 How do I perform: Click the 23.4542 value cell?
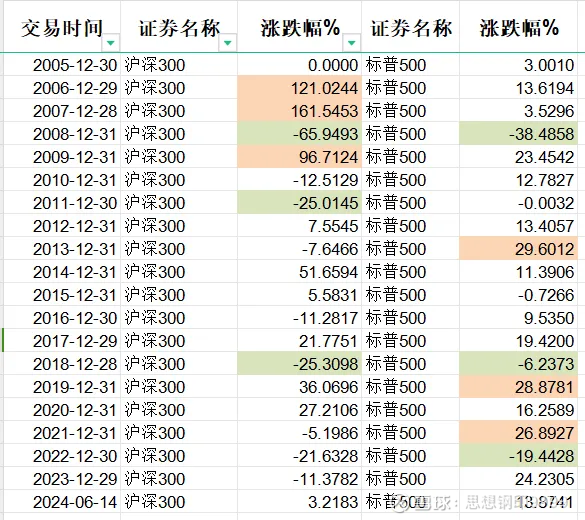(519, 157)
